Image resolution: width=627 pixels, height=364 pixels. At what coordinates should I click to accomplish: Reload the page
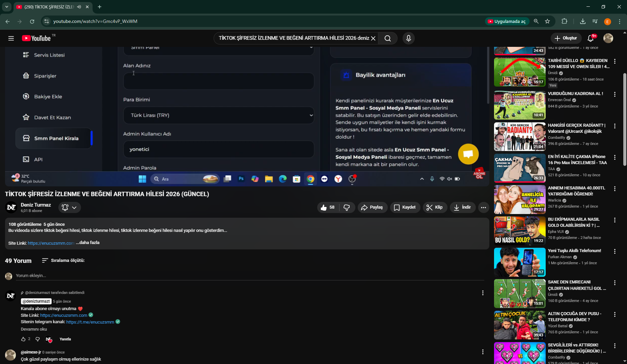click(x=32, y=21)
